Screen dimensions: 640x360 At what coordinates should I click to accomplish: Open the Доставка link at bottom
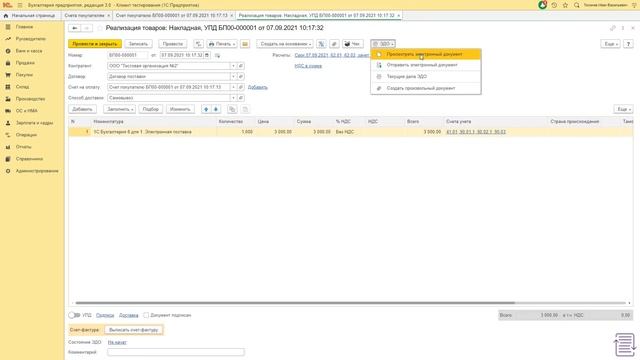point(129,315)
